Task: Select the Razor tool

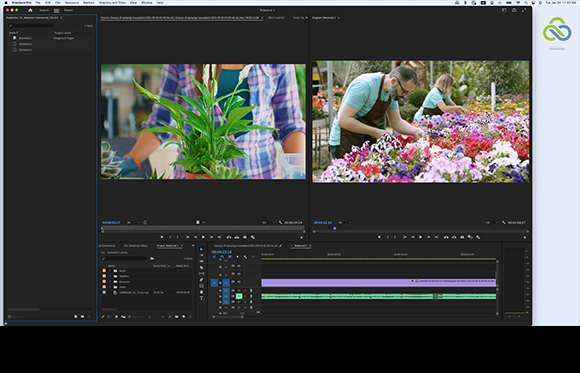Action: (x=202, y=267)
